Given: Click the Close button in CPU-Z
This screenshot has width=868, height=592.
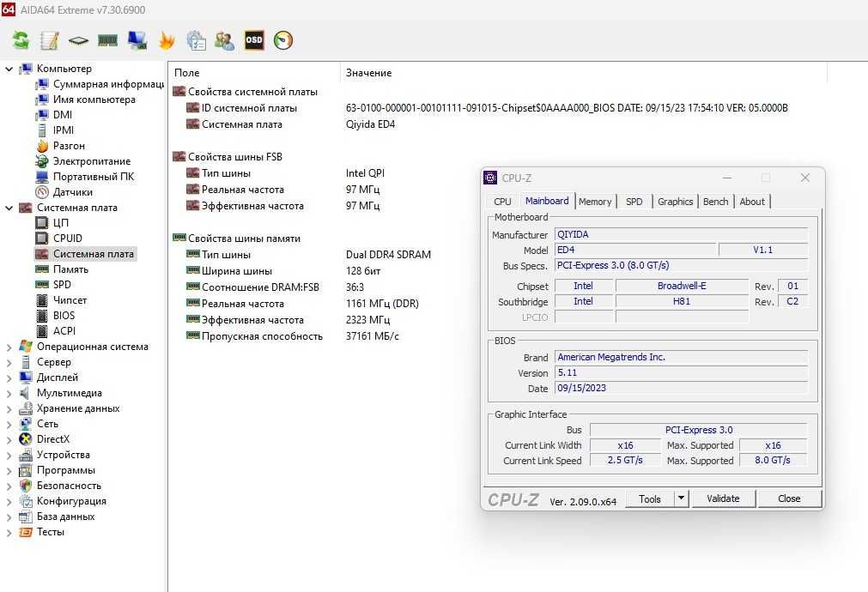Looking at the screenshot, I should click(789, 498).
